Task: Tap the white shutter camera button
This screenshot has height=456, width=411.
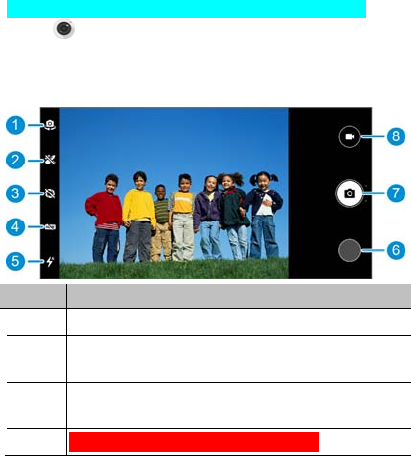Action: click(349, 193)
